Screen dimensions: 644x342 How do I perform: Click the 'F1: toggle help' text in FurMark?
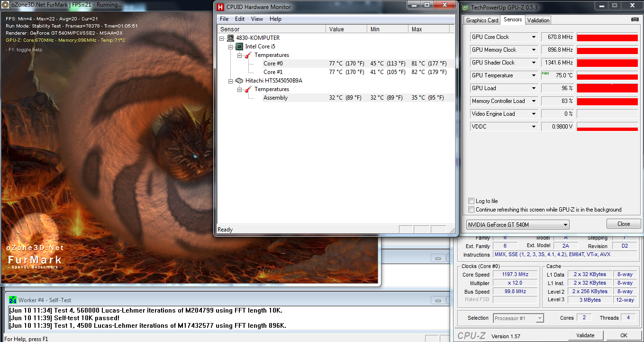[x=24, y=49]
